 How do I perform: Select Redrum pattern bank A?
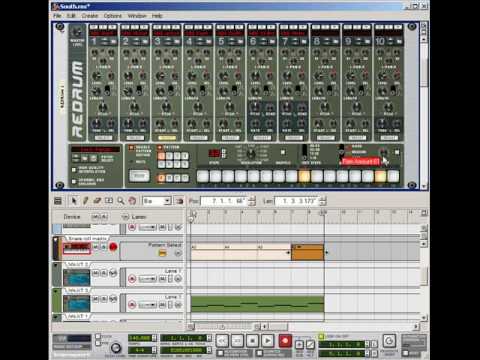(x=161, y=178)
